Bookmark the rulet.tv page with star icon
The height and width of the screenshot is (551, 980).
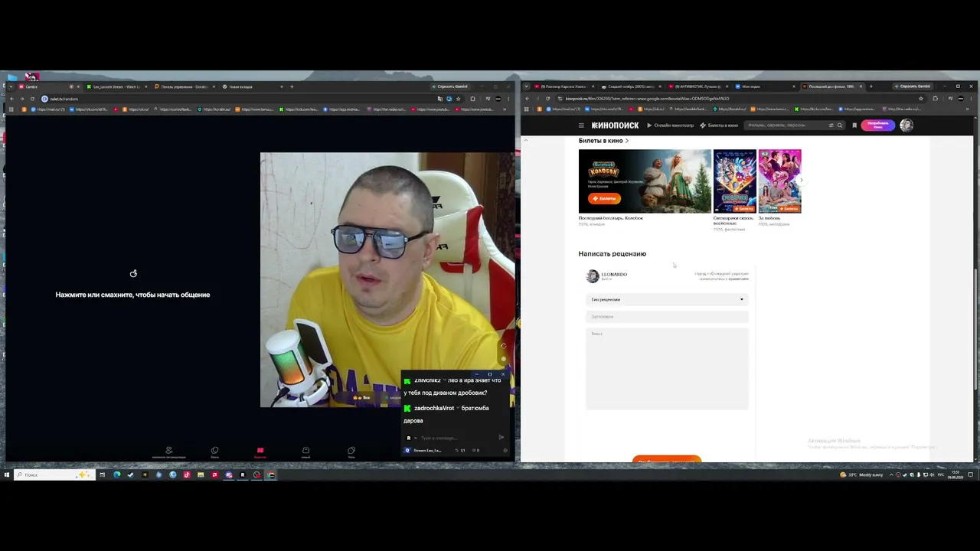click(x=458, y=99)
